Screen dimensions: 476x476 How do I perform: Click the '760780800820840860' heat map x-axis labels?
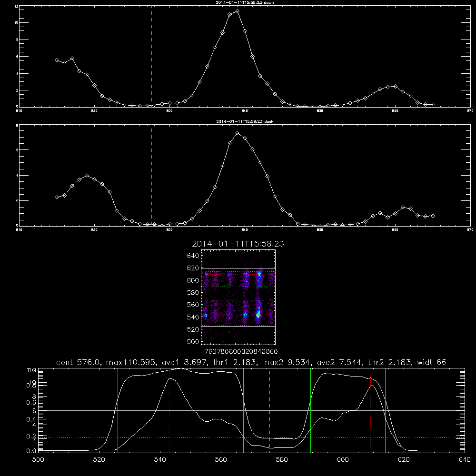pyautogui.click(x=241, y=351)
